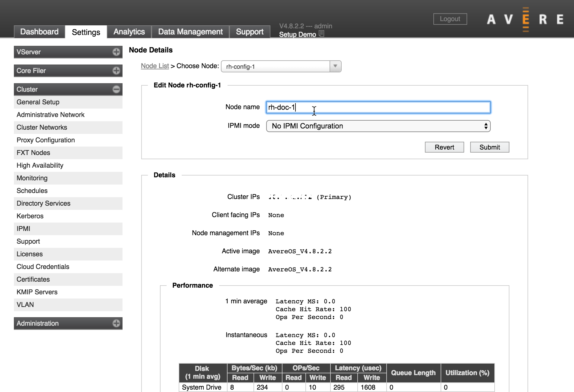
Task: Go to Schedules page
Action: pyautogui.click(x=68, y=191)
